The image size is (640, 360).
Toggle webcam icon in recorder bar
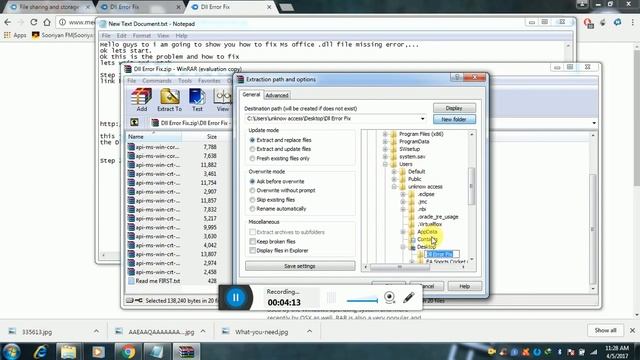[389, 298]
